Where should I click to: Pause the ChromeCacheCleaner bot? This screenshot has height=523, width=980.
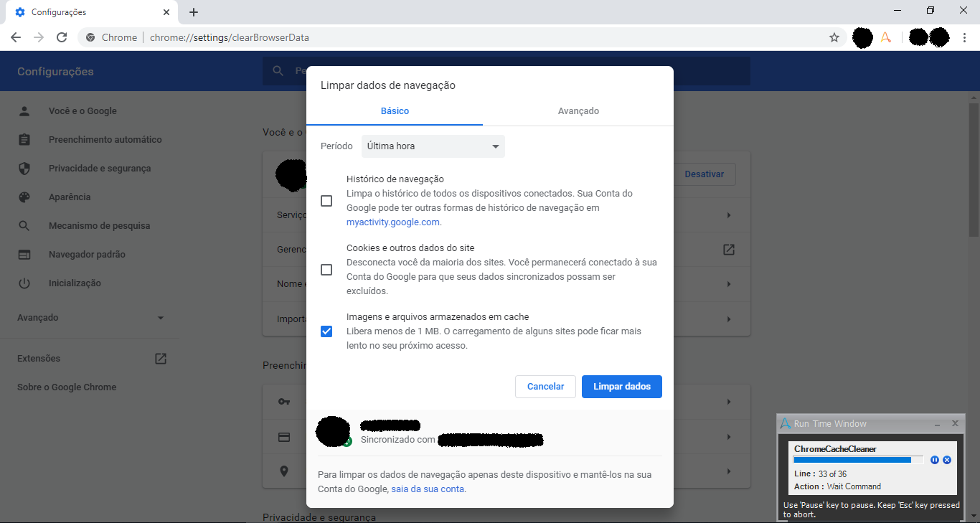(935, 460)
